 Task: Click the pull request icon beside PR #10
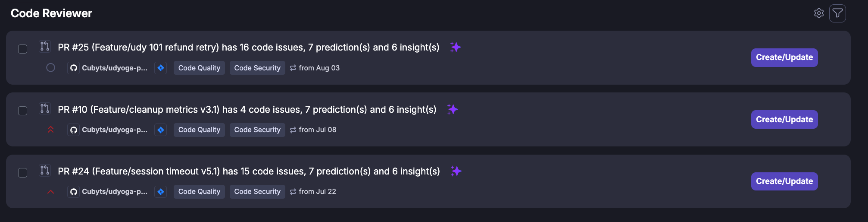click(45, 108)
